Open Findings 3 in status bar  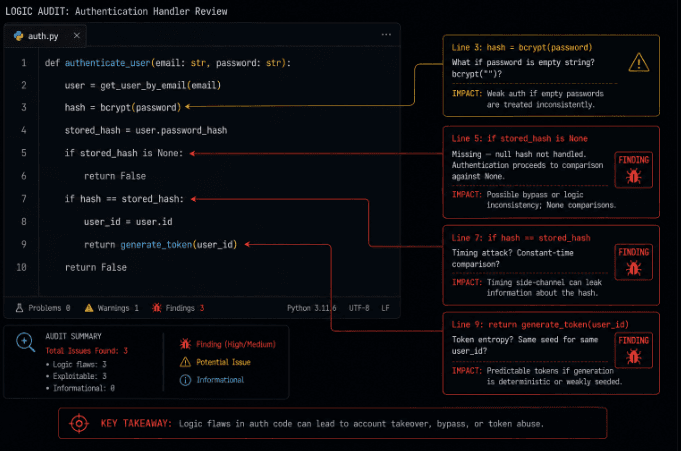click(x=178, y=308)
